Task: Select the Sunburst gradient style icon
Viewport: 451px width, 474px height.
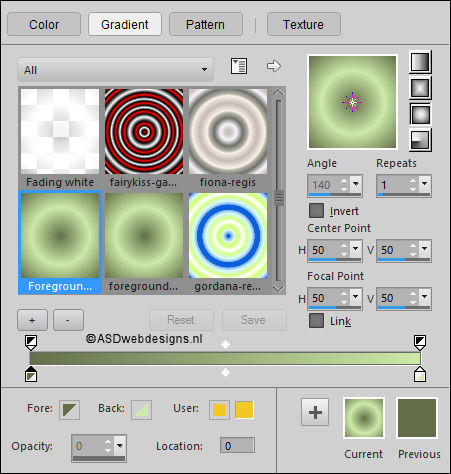Action: 420,114
